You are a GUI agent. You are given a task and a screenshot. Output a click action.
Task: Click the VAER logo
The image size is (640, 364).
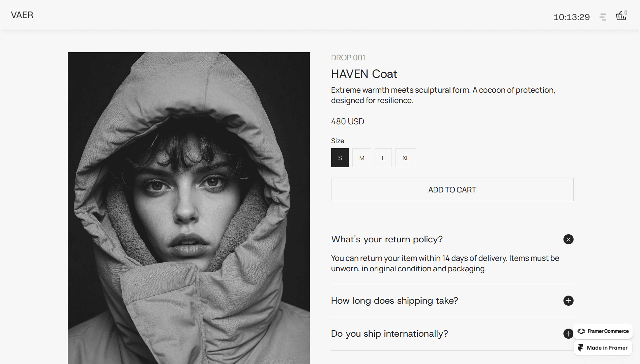22,15
